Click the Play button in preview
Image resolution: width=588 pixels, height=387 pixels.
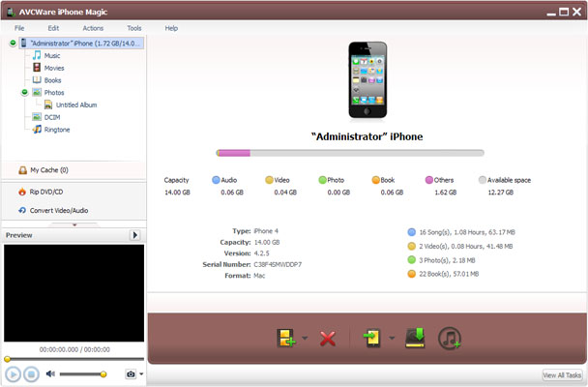tap(13, 374)
